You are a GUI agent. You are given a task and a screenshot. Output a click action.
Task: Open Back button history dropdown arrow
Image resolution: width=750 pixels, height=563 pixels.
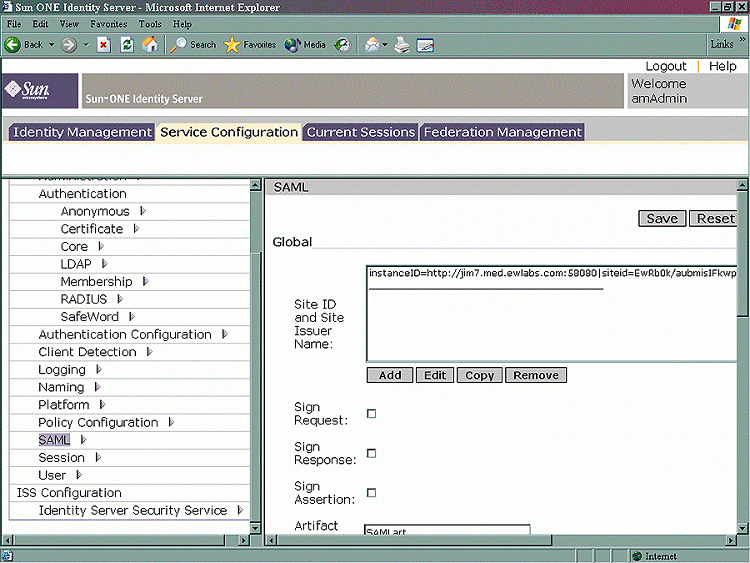tap(51, 45)
